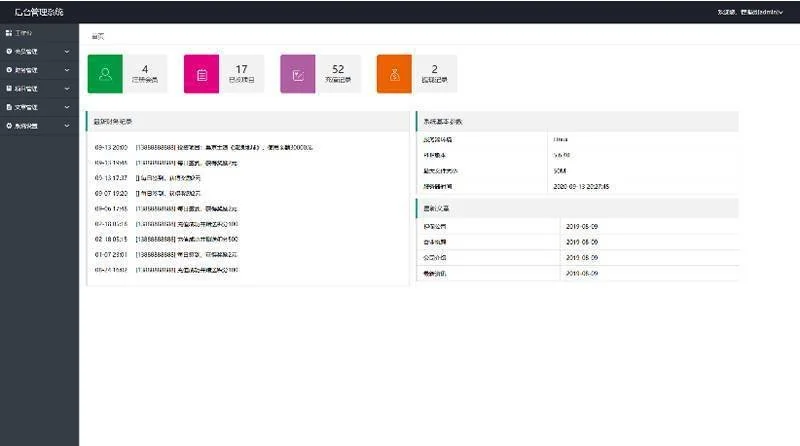Click the document icon beside 文章管理
Viewport: 800px width, 446px height.
point(9,106)
